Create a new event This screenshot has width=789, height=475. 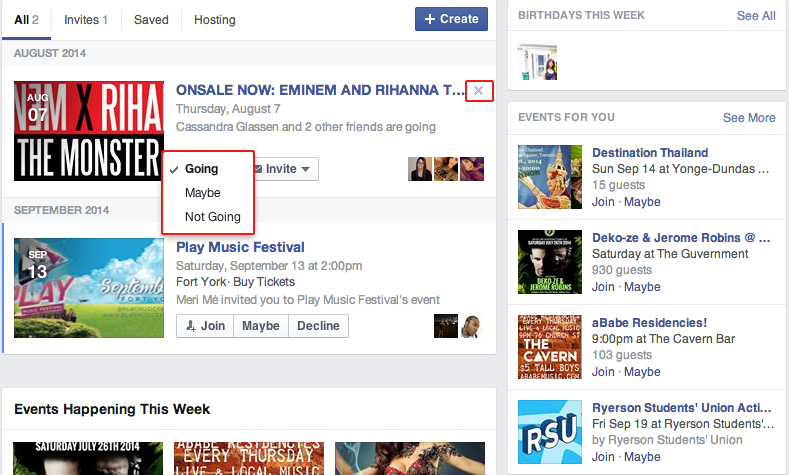point(451,19)
